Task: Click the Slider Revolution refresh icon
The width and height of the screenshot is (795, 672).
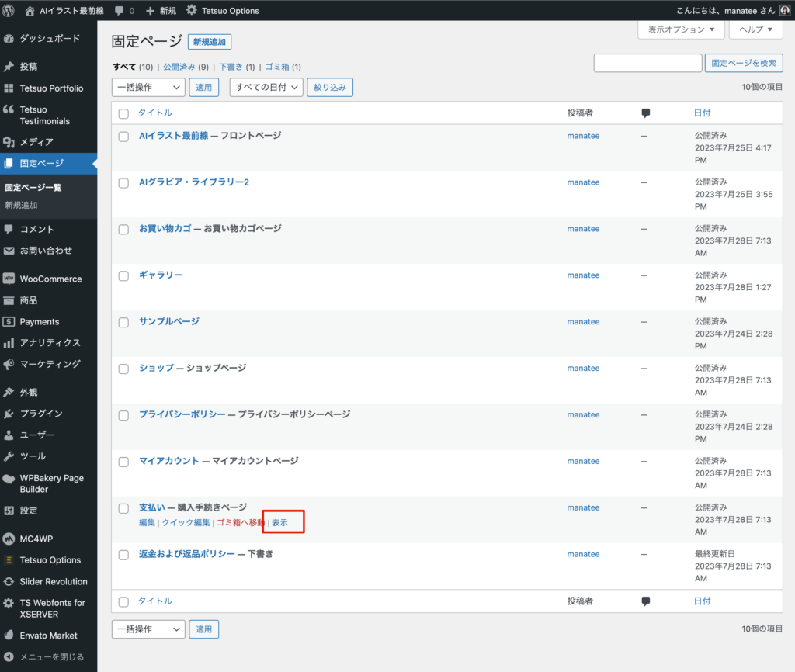Action: (9, 581)
